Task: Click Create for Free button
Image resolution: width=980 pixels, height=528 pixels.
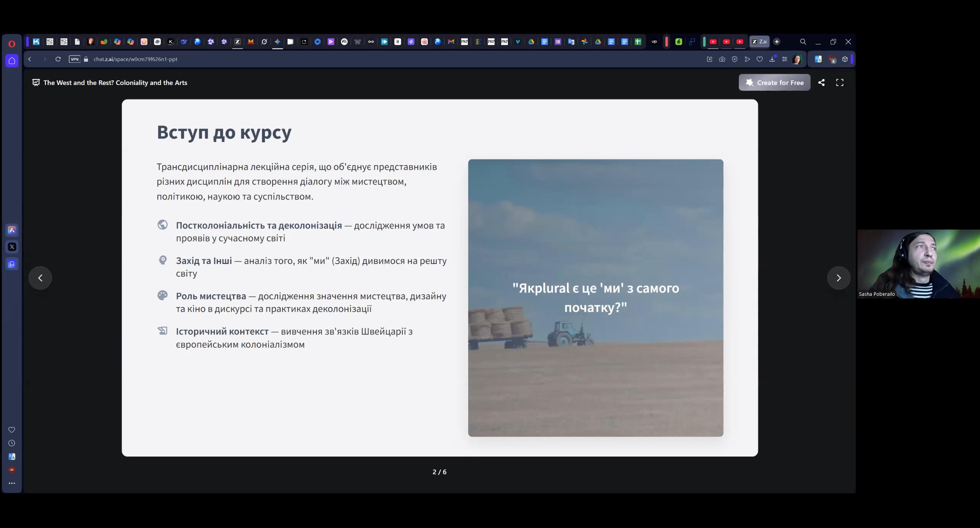Action: click(x=774, y=83)
